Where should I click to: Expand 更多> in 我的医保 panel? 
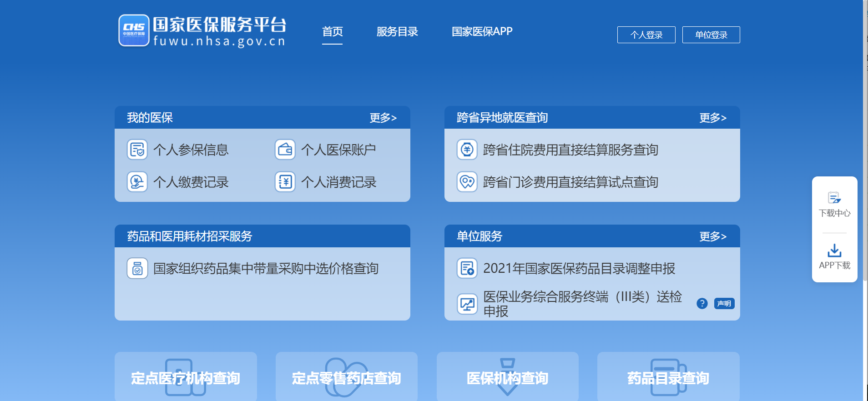tap(383, 118)
